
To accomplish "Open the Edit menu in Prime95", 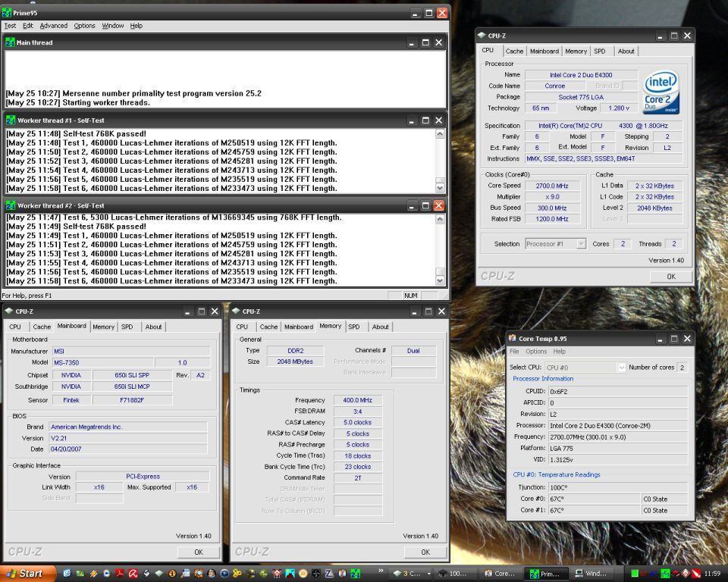I will [x=28, y=26].
